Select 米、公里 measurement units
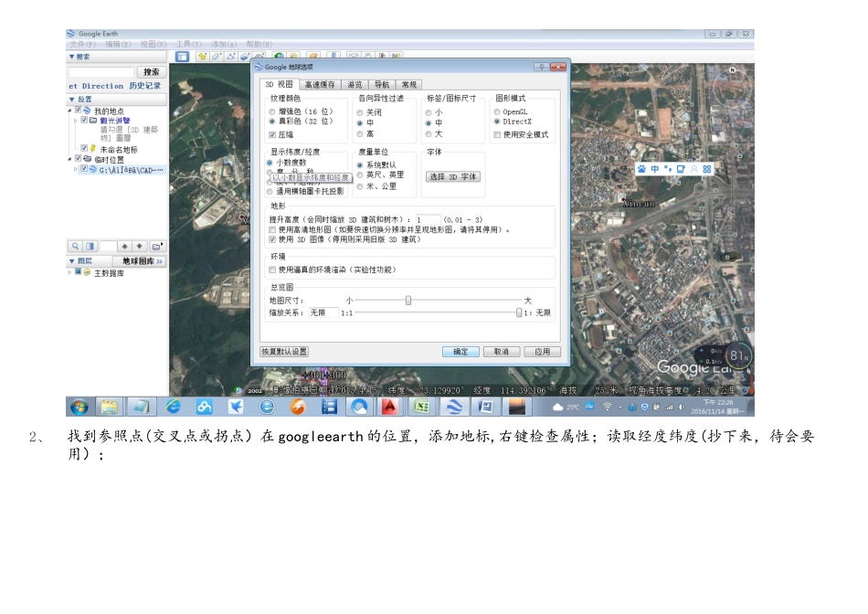The height and width of the screenshot is (614, 868). pyautogui.click(x=360, y=186)
